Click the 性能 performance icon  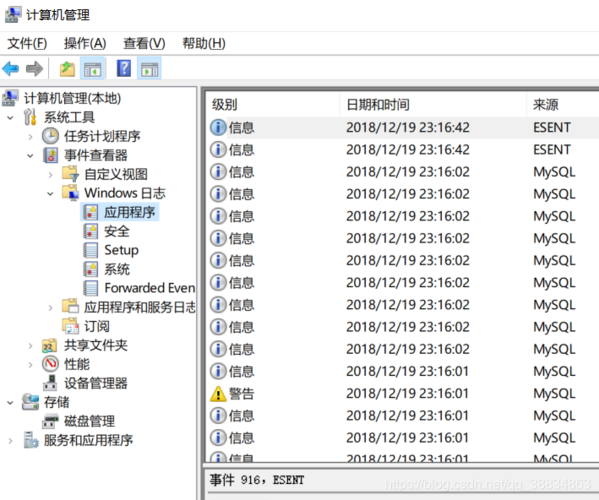(x=50, y=364)
